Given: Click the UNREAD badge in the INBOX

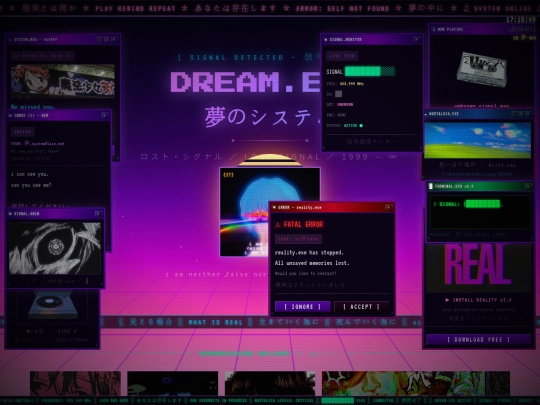Looking at the screenshot, I should point(22,132).
